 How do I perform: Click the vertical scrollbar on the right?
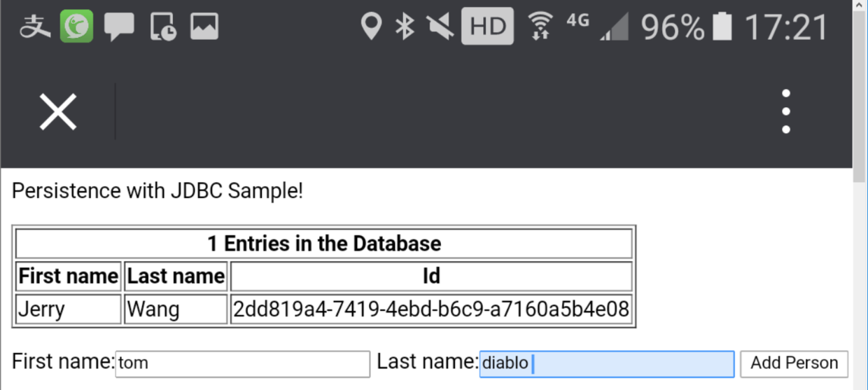[860, 91]
